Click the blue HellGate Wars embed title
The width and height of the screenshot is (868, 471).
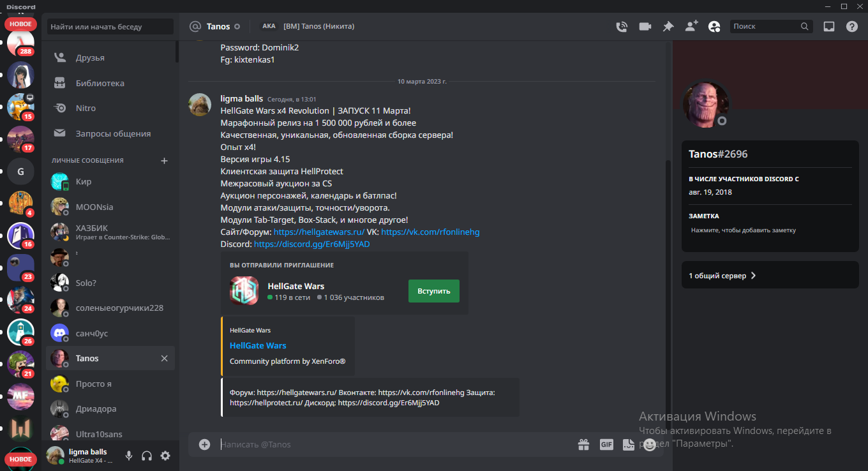coord(258,346)
